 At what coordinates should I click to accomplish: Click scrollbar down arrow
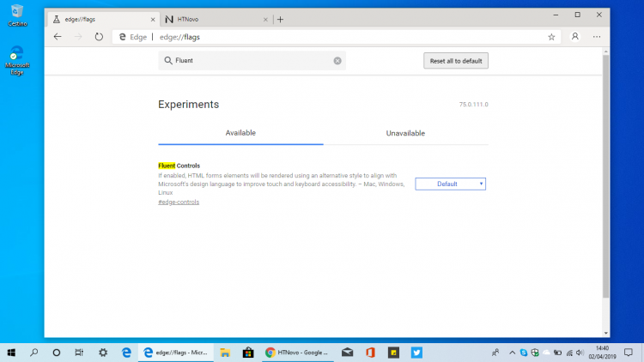point(606,334)
